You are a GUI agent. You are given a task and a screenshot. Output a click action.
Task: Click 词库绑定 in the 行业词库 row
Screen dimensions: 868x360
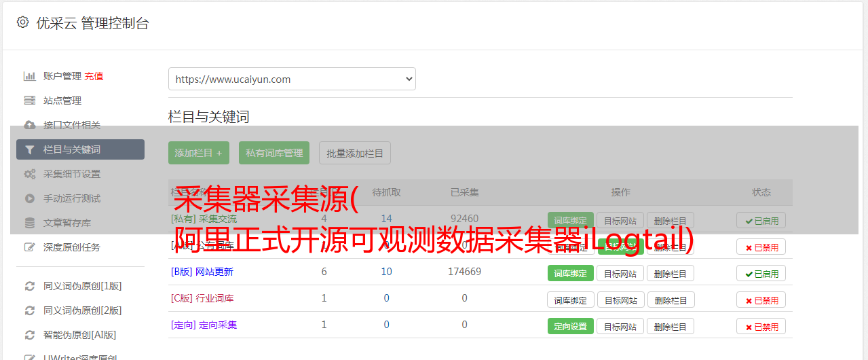[571, 300]
